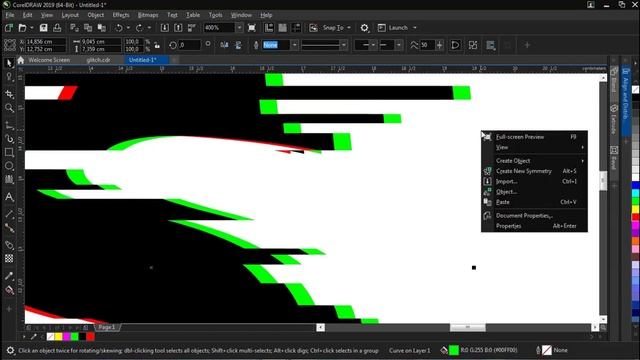Image resolution: width=640 pixels, height=360 pixels.
Task: Toggle Show grid button
Action: click(282, 28)
